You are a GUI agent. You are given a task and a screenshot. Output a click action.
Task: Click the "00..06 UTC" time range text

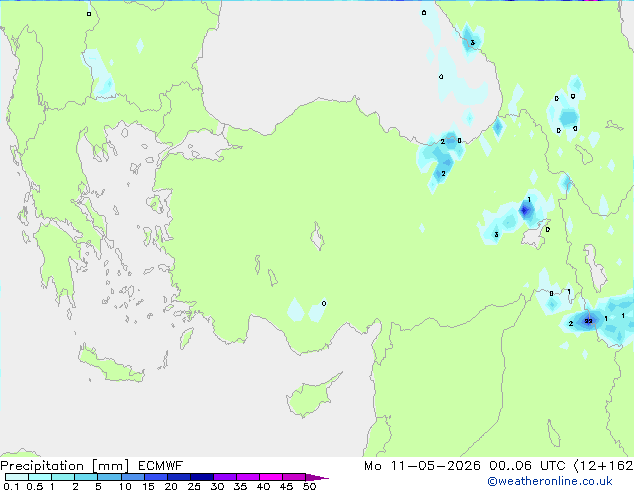point(527,466)
